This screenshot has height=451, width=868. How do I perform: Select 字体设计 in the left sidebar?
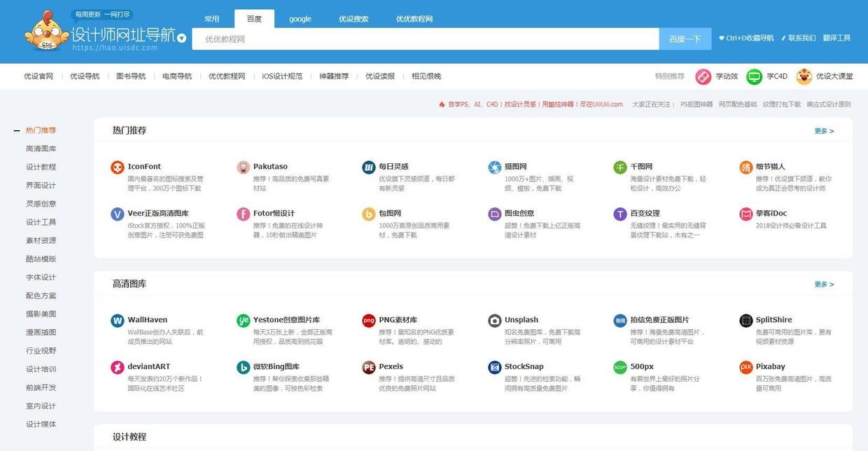click(41, 277)
